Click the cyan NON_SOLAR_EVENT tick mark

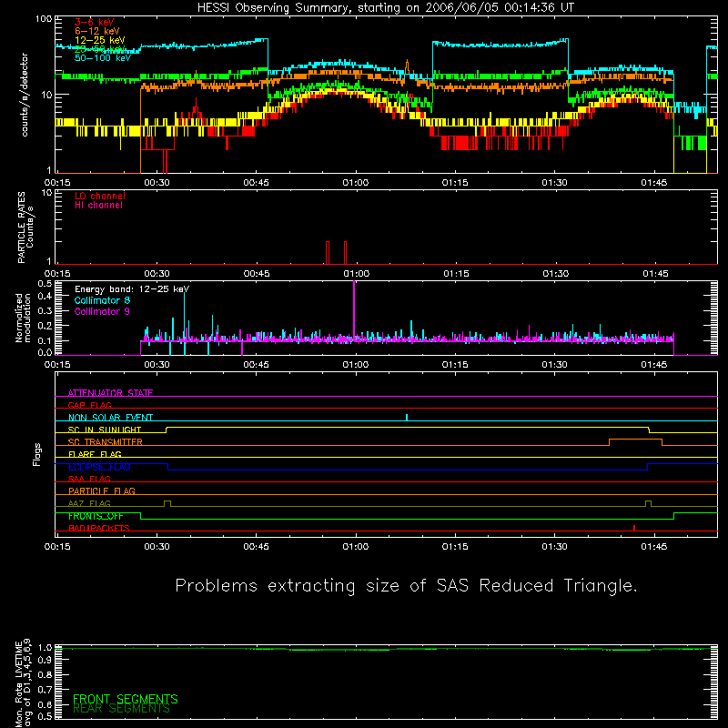click(407, 418)
